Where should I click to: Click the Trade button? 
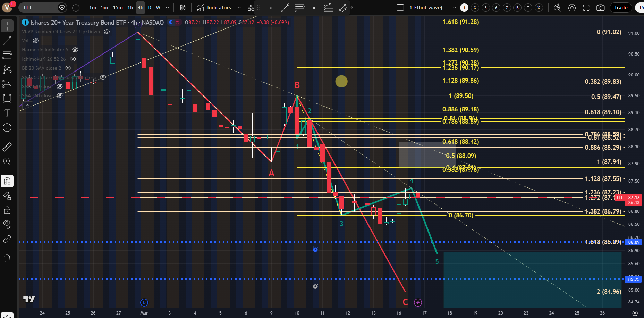620,8
